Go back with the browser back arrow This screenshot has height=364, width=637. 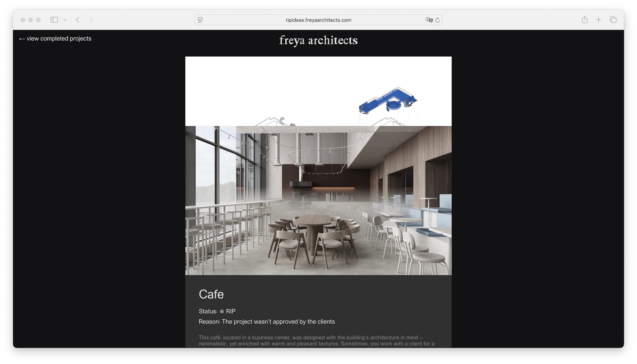coord(77,20)
